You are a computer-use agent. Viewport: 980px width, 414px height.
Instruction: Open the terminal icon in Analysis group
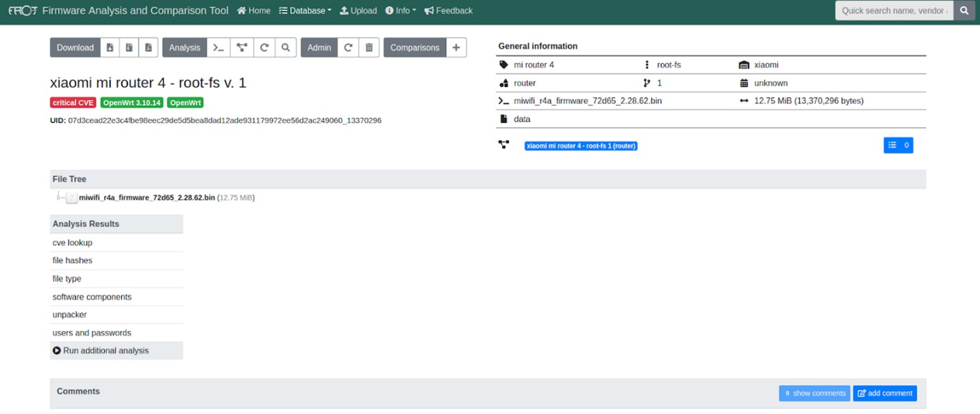point(218,47)
